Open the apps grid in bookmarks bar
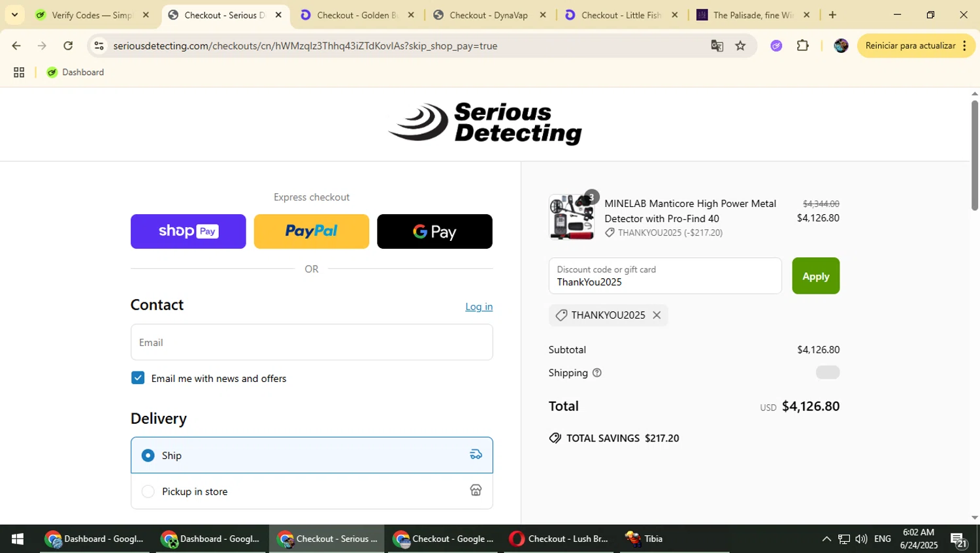 tap(19, 72)
